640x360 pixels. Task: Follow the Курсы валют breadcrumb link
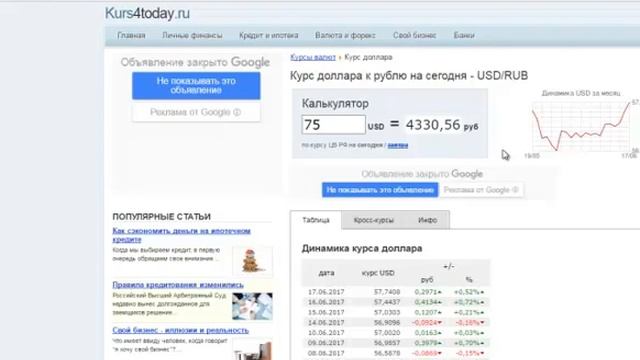[313, 57]
